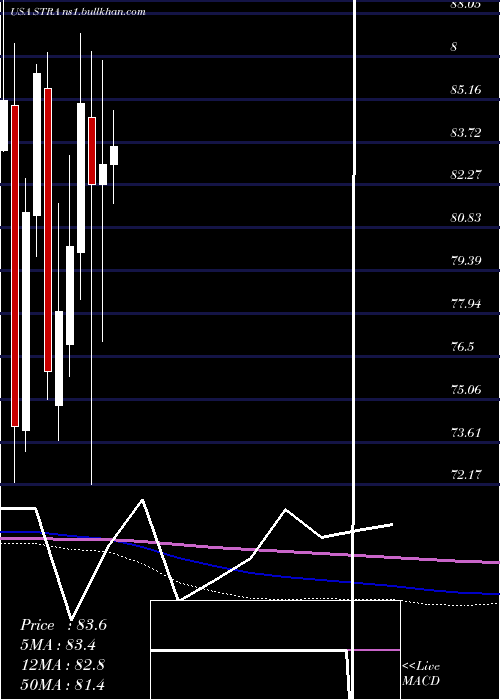The width and height of the screenshot is (500, 700).
Task: Click the 72.17 price axis label
Action: pos(466,475)
